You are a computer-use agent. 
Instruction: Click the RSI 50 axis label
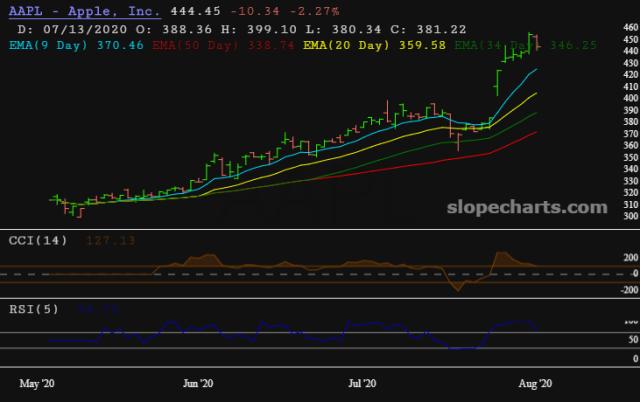[x=633, y=340]
